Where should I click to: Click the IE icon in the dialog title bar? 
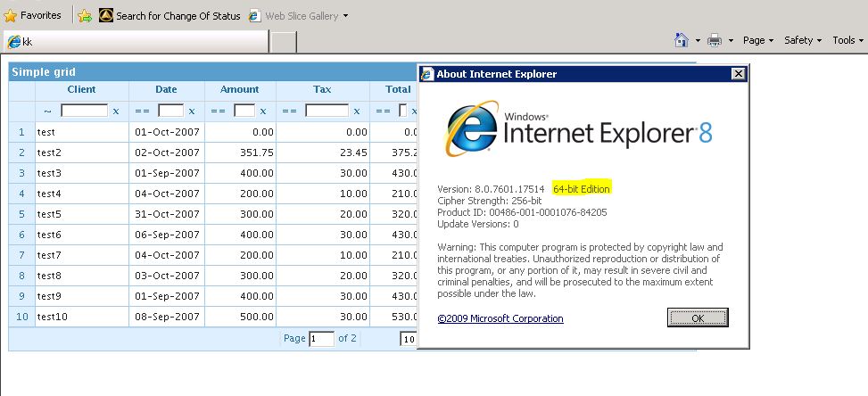pos(427,74)
